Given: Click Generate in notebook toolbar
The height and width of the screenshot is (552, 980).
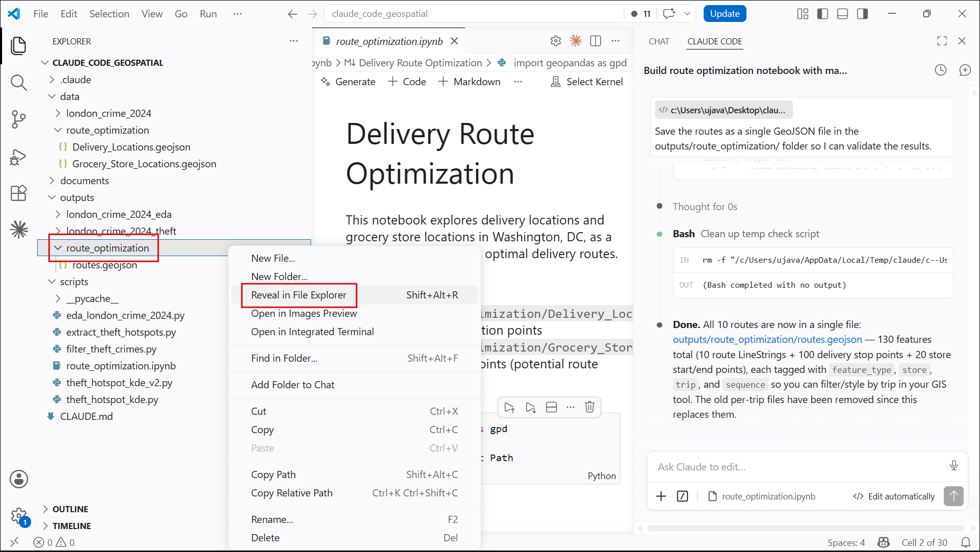Looking at the screenshot, I should (x=348, y=82).
